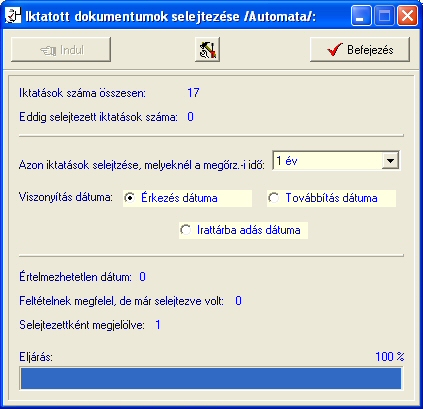Click the red checkmark on Befejezés
Image resolution: width=423 pixels, height=409 pixels.
click(x=334, y=50)
